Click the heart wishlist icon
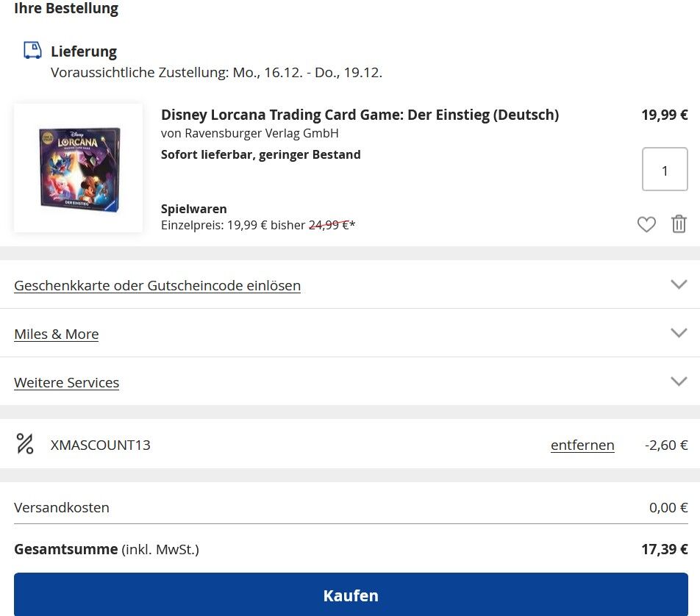The width and height of the screenshot is (700, 616). (x=646, y=224)
